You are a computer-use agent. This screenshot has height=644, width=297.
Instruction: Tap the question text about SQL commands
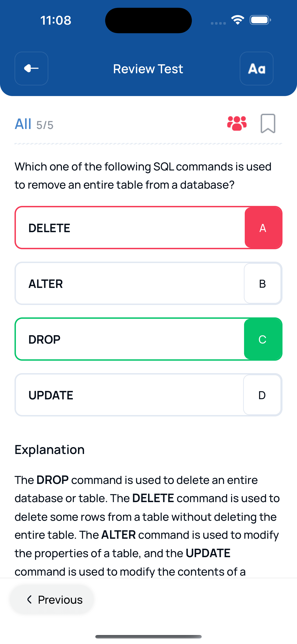(143, 176)
